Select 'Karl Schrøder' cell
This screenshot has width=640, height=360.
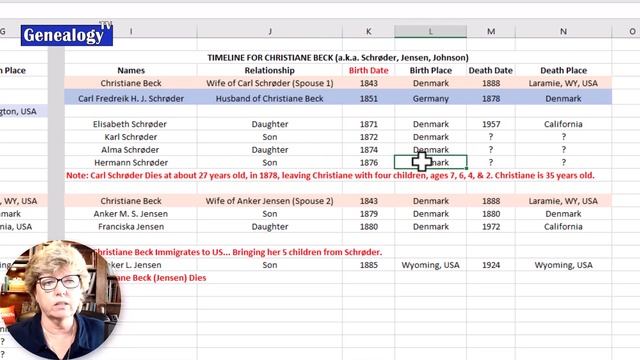click(131, 137)
